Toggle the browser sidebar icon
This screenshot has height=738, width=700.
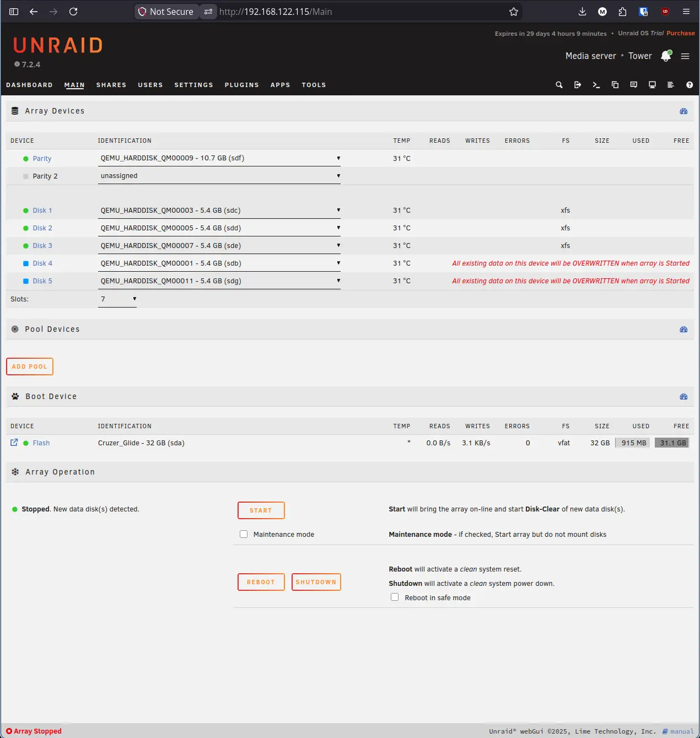click(x=14, y=12)
